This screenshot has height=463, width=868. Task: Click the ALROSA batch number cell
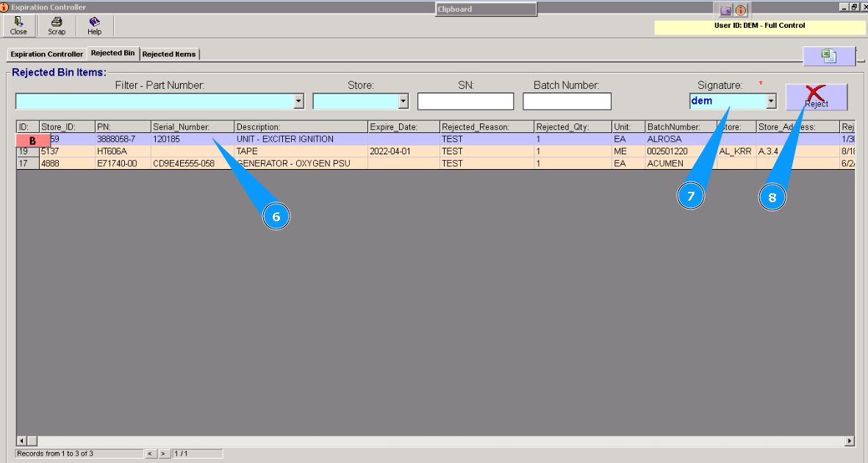(x=681, y=139)
